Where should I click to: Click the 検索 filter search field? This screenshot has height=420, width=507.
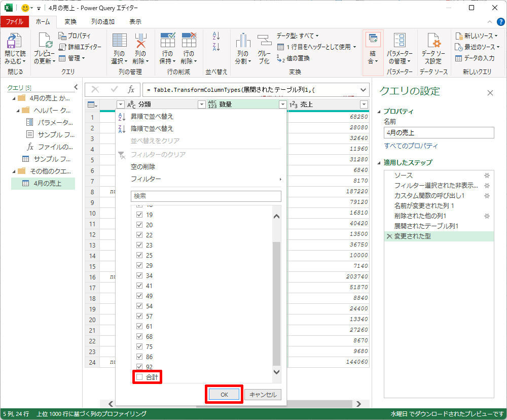pos(205,196)
